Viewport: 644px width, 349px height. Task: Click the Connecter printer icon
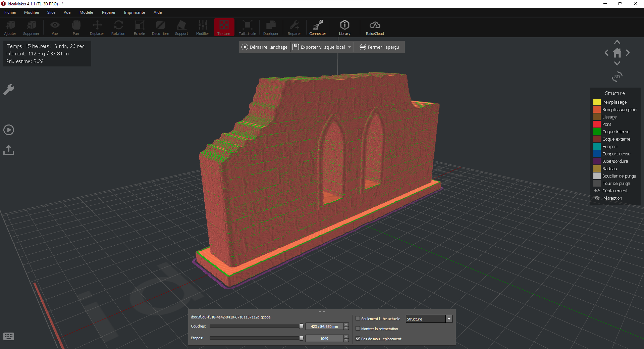318,28
